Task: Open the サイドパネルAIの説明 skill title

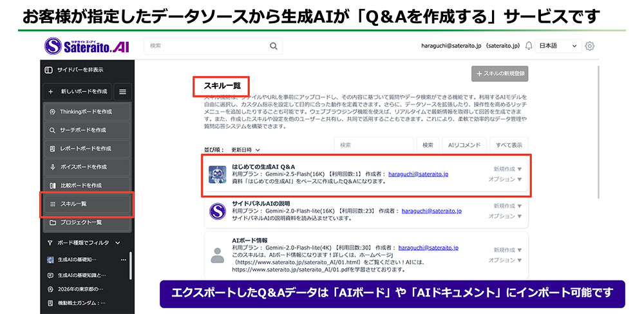Action: (x=261, y=204)
